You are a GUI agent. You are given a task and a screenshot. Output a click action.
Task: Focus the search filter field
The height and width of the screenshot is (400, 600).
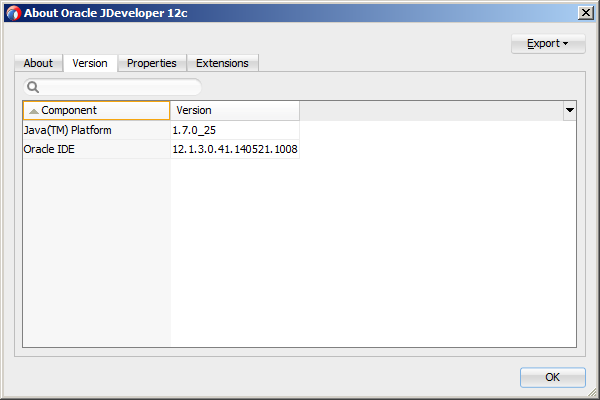[x=112, y=87]
